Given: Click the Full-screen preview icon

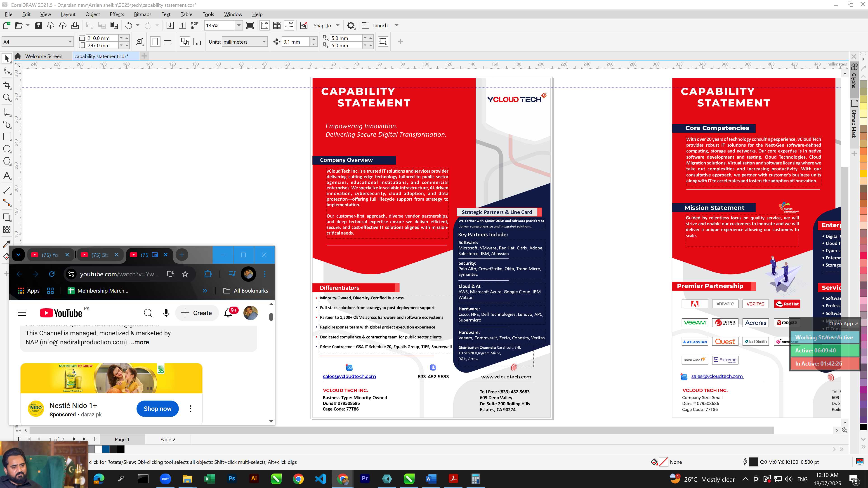Looking at the screenshot, I should click(x=250, y=25).
